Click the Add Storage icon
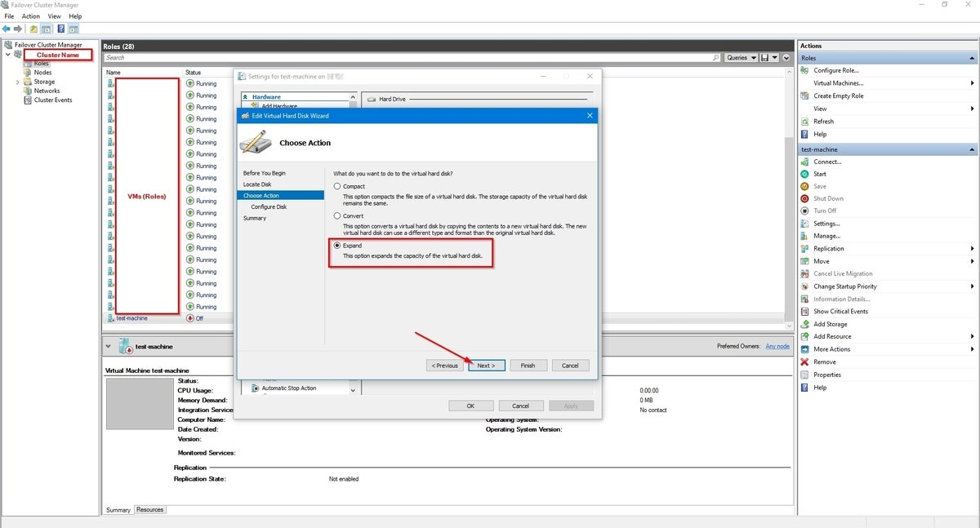980x528 pixels. 805,324
